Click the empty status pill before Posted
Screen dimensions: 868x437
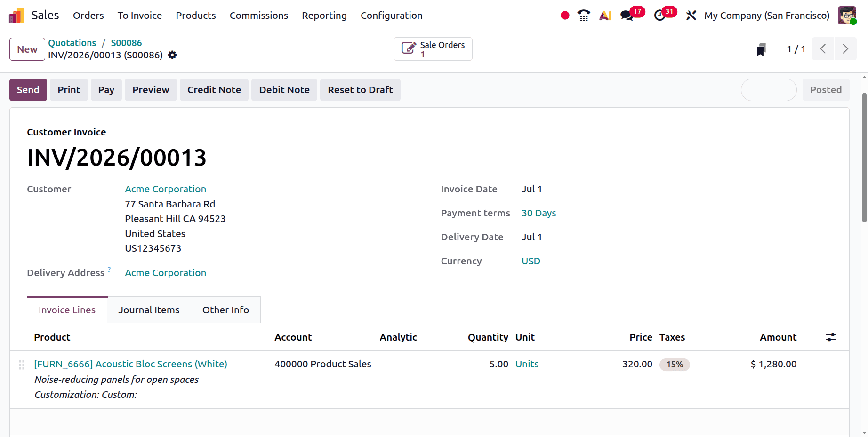pos(769,90)
